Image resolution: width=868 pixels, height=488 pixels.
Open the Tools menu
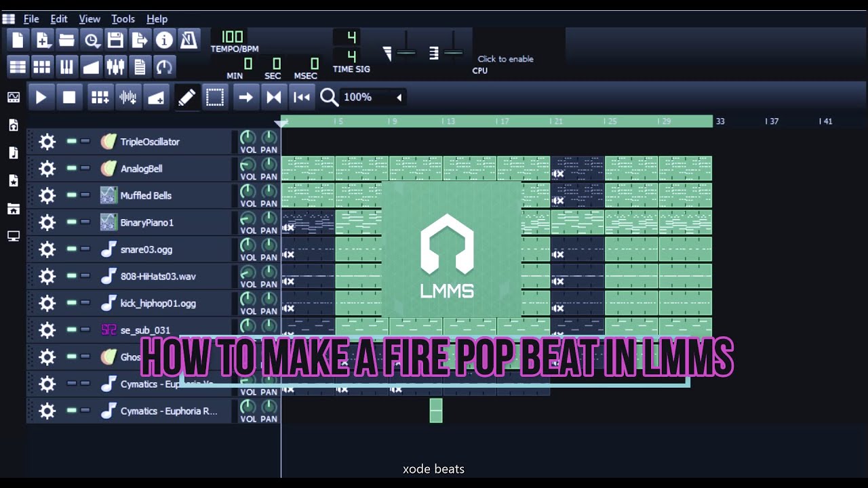click(123, 19)
